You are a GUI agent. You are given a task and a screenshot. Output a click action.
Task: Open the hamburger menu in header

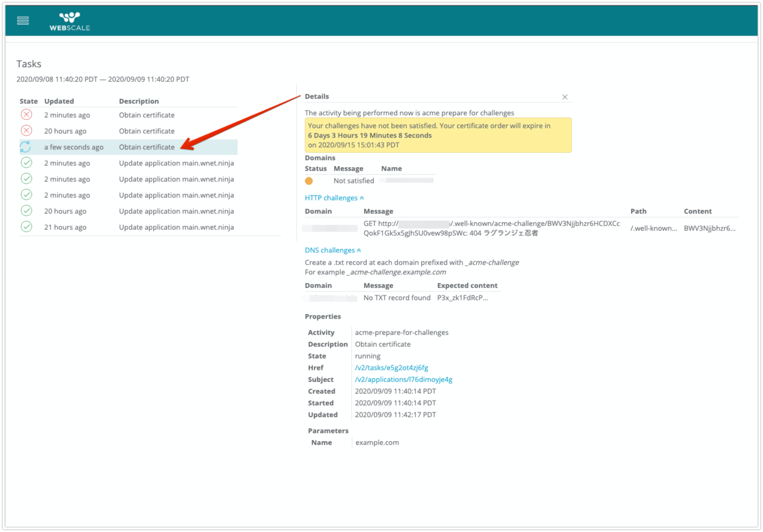23,21
